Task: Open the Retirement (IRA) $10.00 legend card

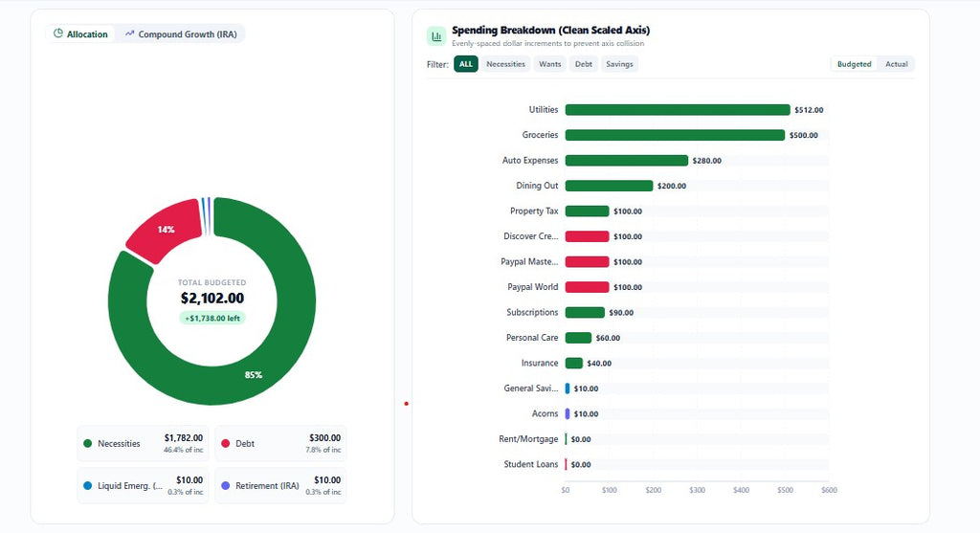Action: pos(280,485)
